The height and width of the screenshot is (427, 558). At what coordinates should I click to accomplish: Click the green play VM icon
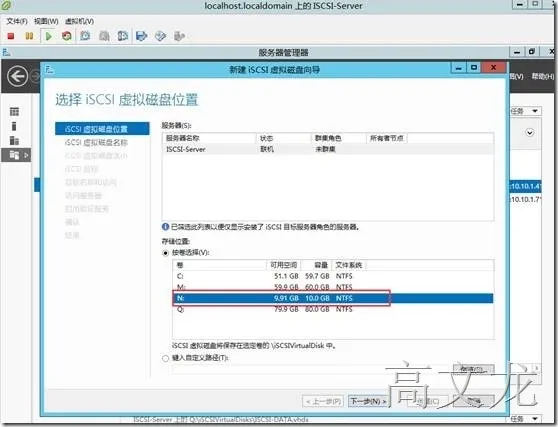pos(49,36)
